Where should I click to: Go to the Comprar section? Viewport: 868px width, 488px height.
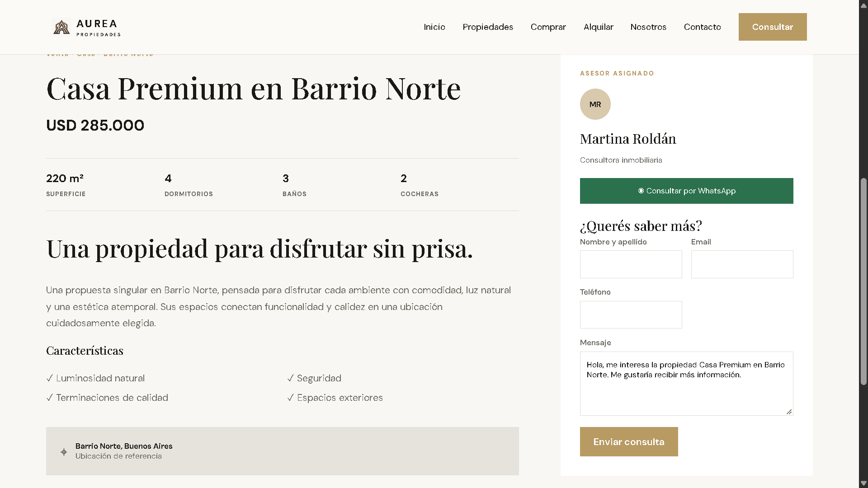[548, 27]
